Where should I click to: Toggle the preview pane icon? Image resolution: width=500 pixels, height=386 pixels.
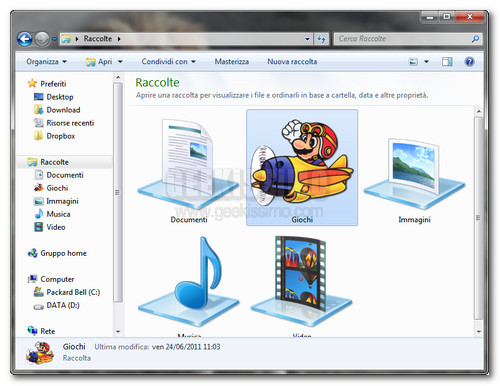[x=447, y=62]
